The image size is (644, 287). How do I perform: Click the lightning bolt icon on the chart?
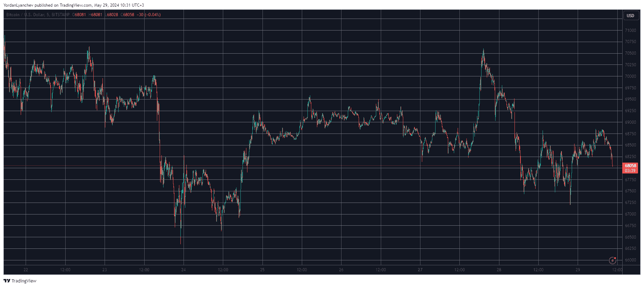point(612,260)
